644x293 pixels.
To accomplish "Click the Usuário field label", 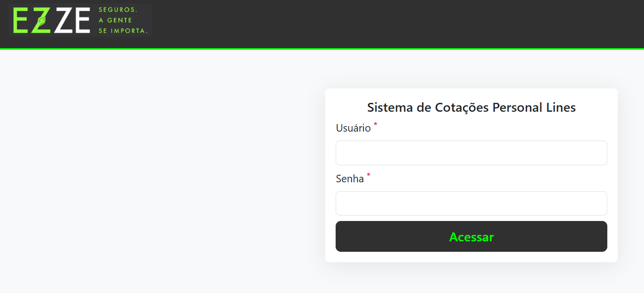I will 353,128.
